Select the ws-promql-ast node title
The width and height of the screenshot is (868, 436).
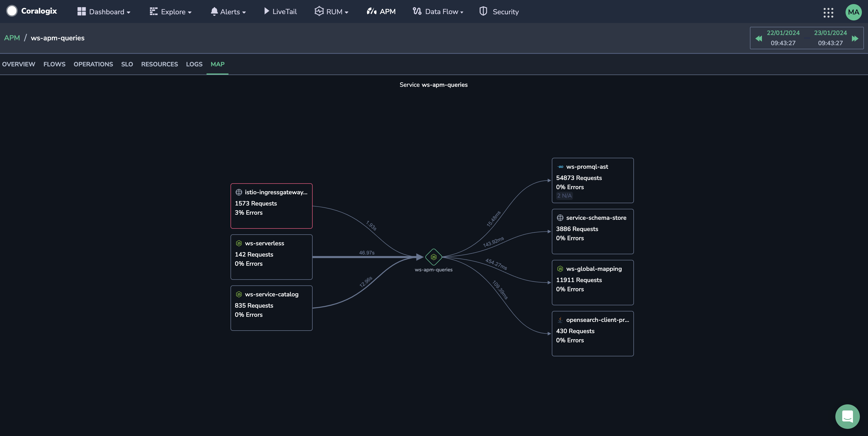[x=587, y=167]
